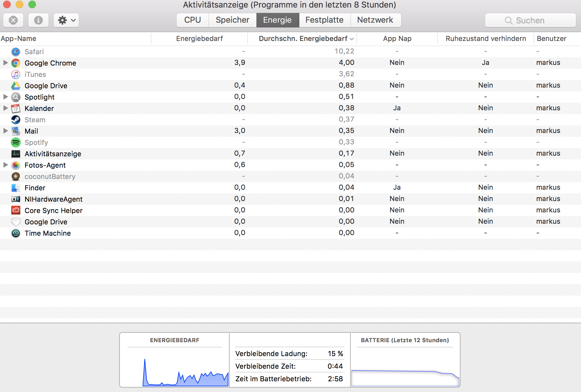Viewport: 581px width, 392px height.
Task: Select the Kalender row name
Action: pos(39,108)
